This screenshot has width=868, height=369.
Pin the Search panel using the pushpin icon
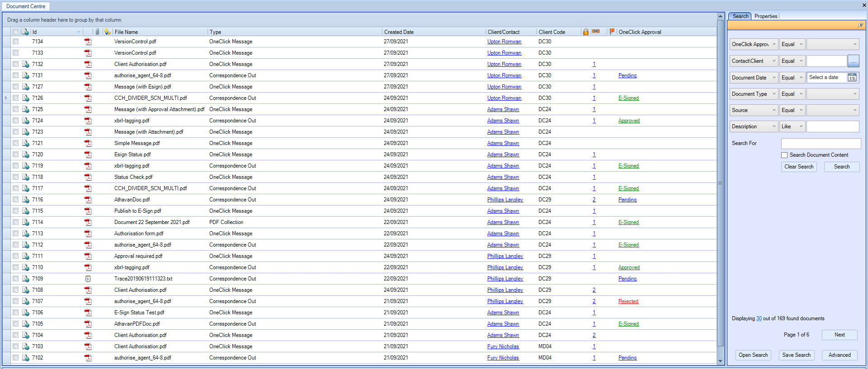(860, 25)
